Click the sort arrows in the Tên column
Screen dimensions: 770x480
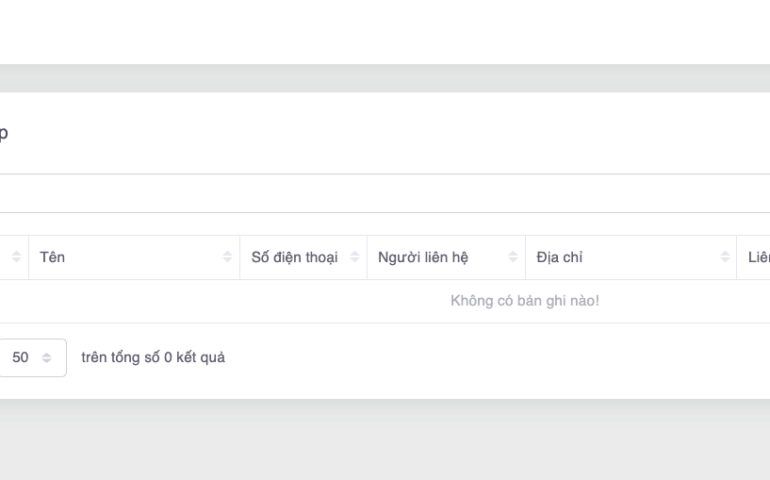(x=228, y=258)
